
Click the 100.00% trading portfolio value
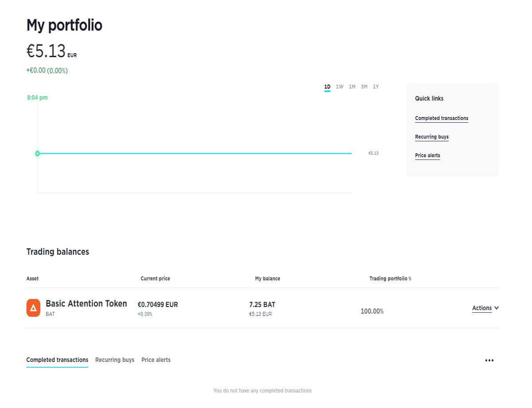point(372,311)
